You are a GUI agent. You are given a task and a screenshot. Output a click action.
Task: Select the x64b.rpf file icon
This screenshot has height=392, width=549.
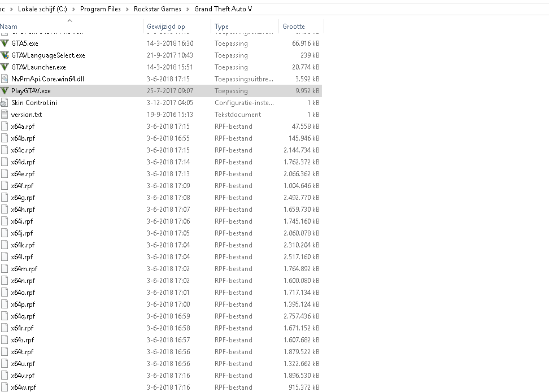point(5,138)
